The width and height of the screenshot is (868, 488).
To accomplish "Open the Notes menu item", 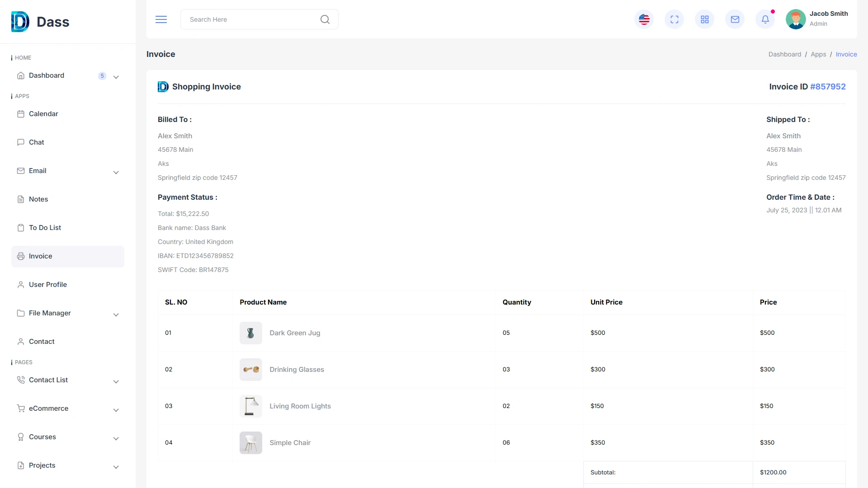I will (x=68, y=199).
